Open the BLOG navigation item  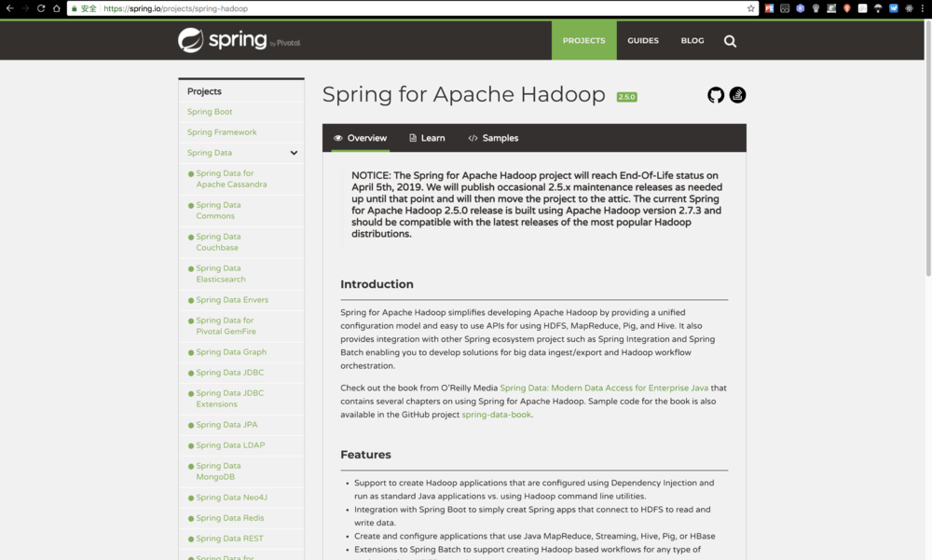[692, 40]
